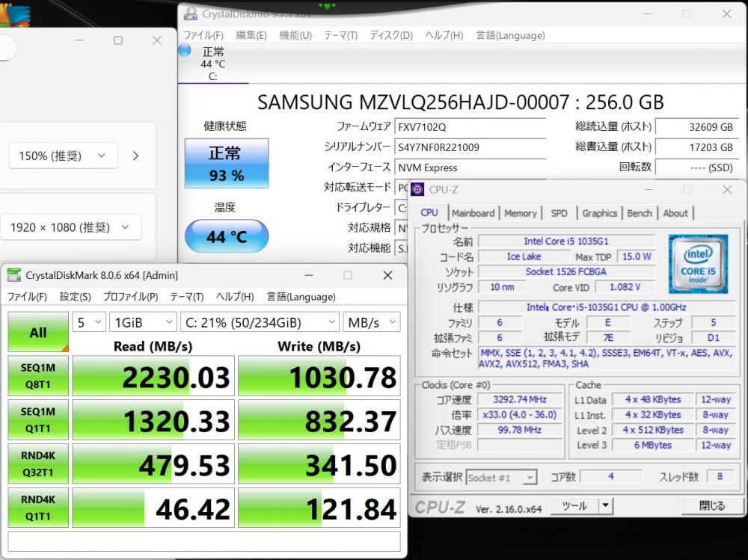Image resolution: width=748 pixels, height=560 pixels.
Task: Click the CrystalDiskMark title bar icon
Action: (14, 275)
